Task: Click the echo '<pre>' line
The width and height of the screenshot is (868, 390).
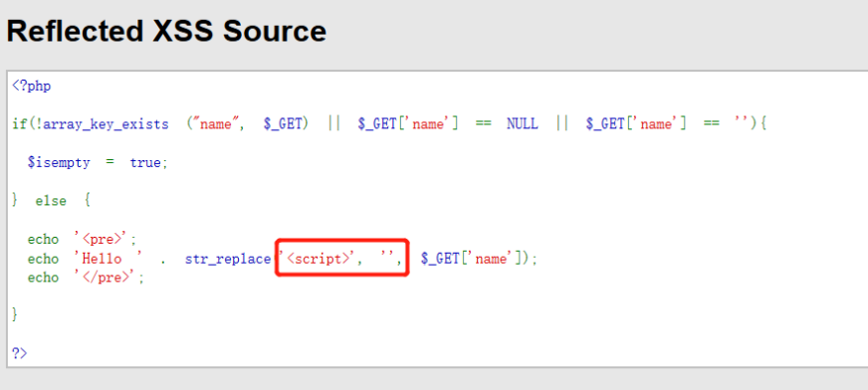Action: pyautogui.click(x=82, y=240)
